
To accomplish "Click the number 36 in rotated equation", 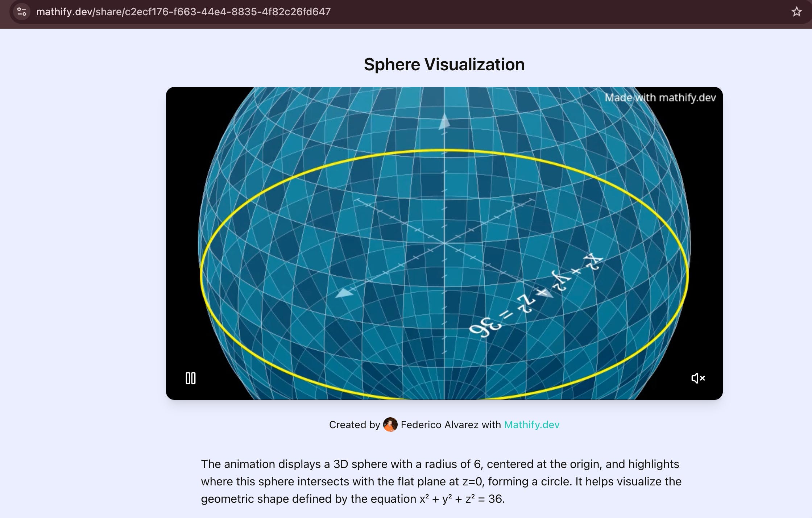I will 486,327.
